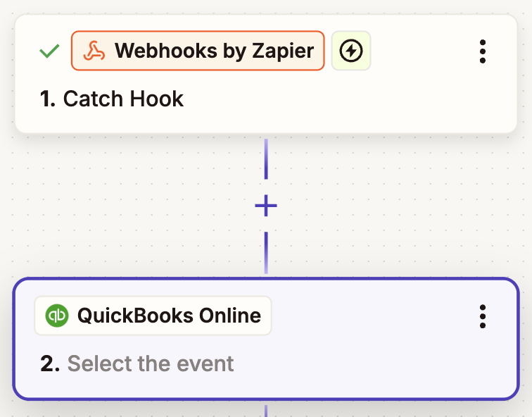Screen dimensions: 532x417
Task: Click the Webhooks by Zapier logo icon
Action: tap(94, 51)
